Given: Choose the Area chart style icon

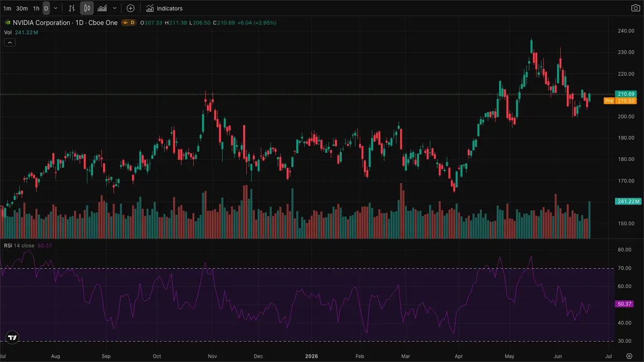Looking at the screenshot, I should pyautogui.click(x=101, y=9).
